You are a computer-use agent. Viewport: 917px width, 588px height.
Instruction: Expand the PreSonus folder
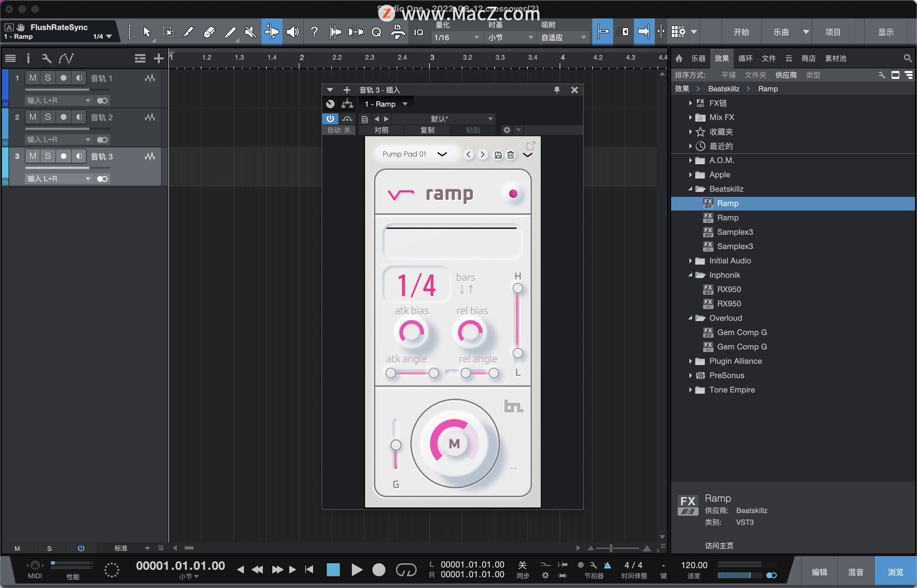pos(690,376)
